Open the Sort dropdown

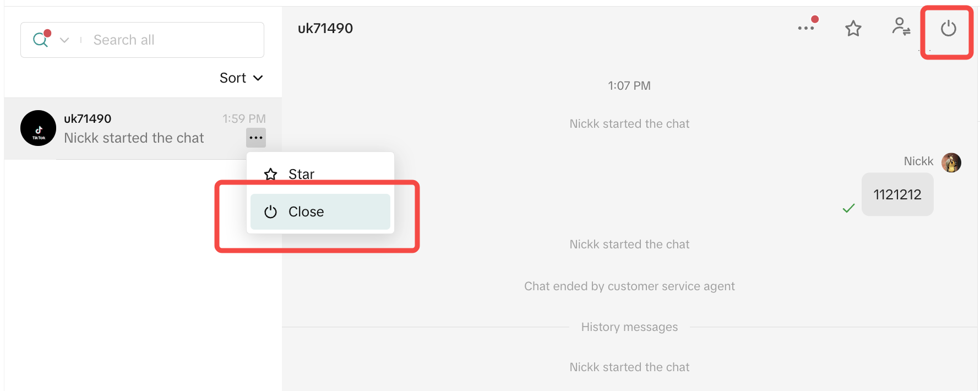(241, 78)
